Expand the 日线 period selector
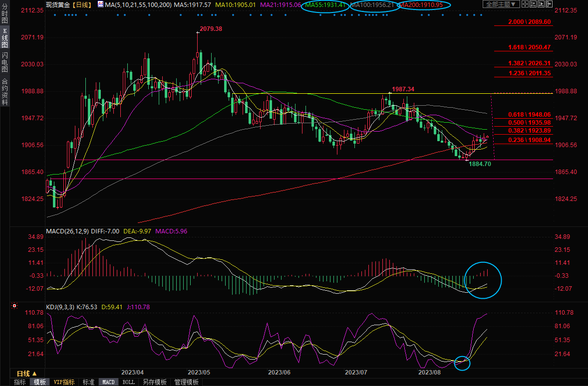This screenshot has height=386, width=588. click(27, 374)
